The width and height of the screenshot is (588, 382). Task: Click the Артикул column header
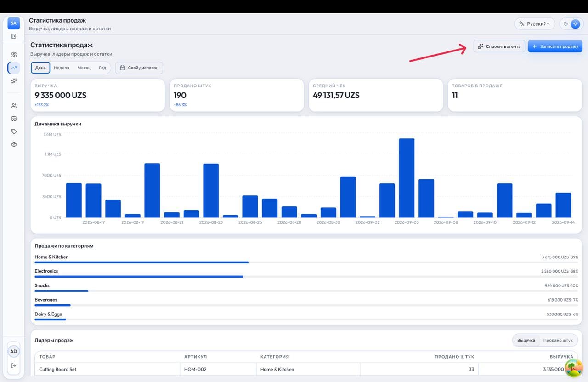[x=195, y=357]
